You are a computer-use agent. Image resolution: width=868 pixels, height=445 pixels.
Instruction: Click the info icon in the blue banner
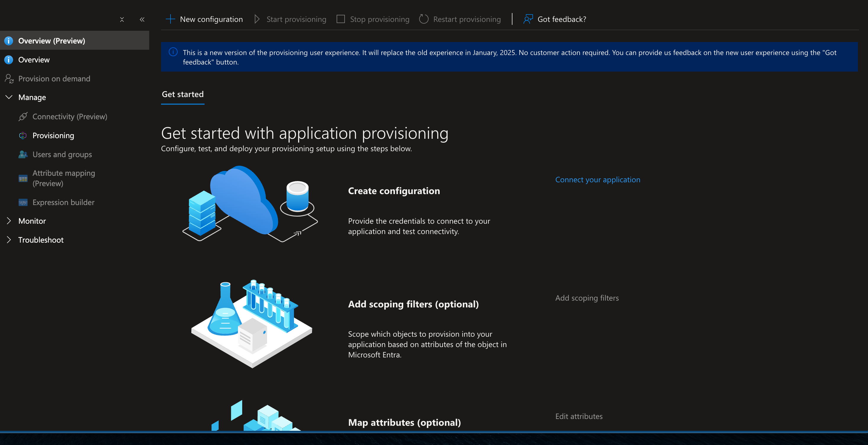pos(173,52)
